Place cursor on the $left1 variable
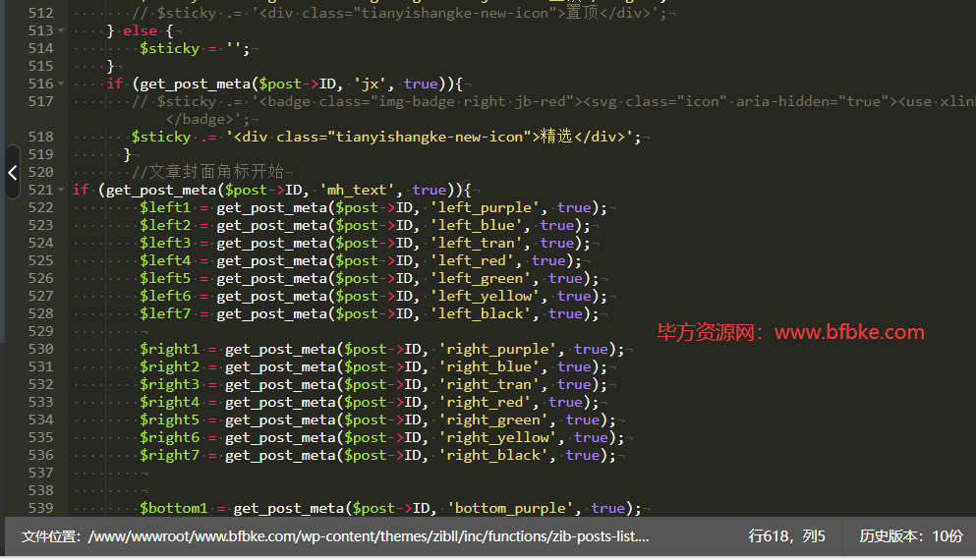 164,207
